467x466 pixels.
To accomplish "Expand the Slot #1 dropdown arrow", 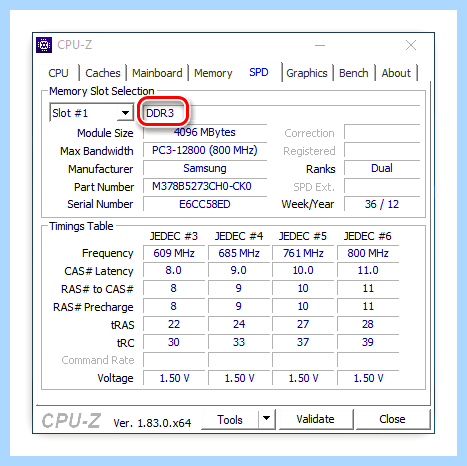I will coord(125,113).
